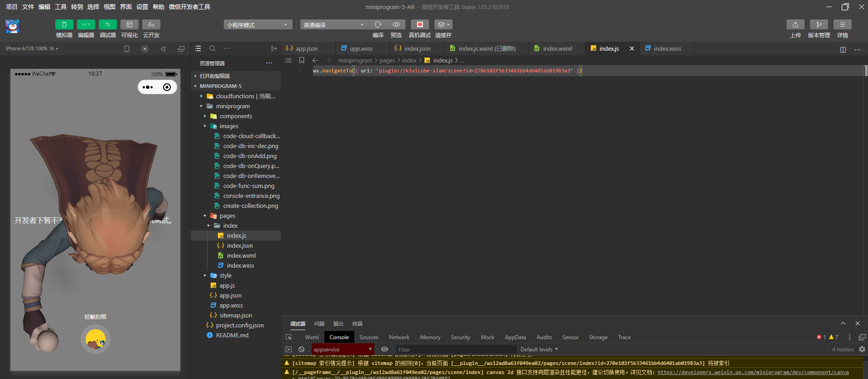Expand the cloudfunctions folder
868x379 pixels.
click(236, 96)
